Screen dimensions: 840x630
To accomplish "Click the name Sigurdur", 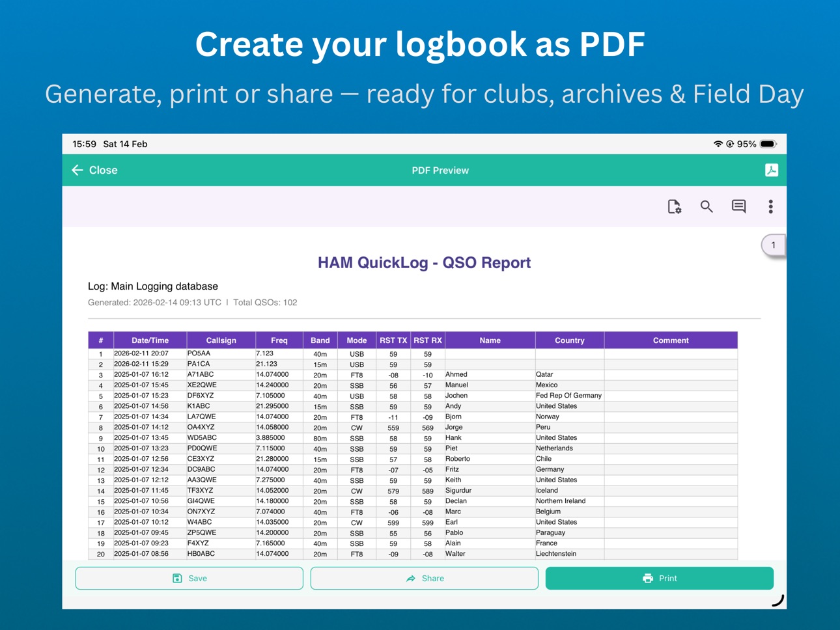I will click(458, 490).
